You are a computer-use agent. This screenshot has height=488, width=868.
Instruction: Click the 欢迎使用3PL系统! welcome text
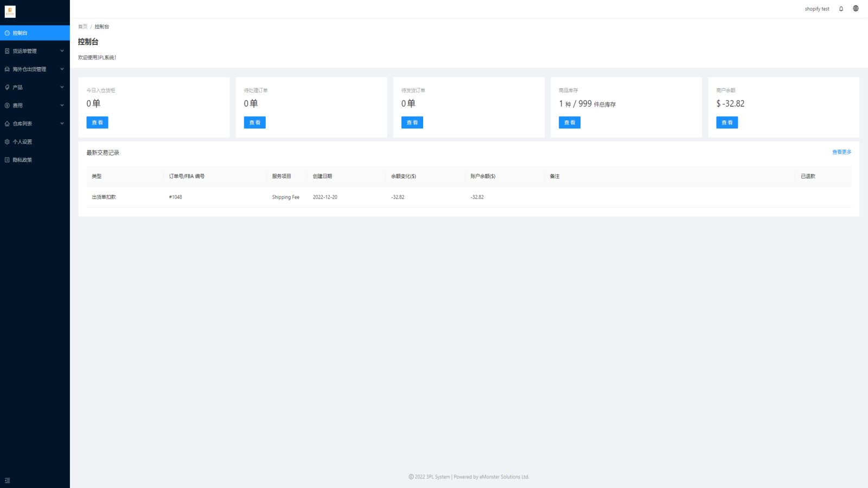pos(97,57)
